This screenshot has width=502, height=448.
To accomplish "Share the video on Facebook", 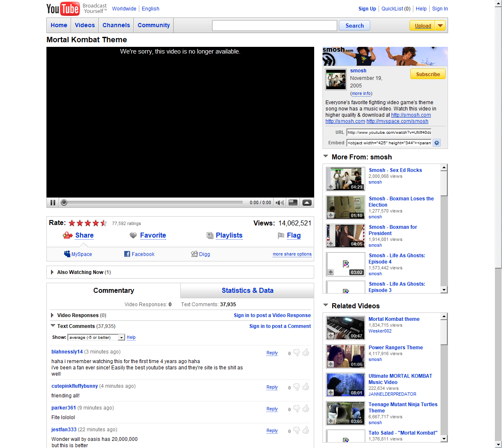I will (139, 254).
